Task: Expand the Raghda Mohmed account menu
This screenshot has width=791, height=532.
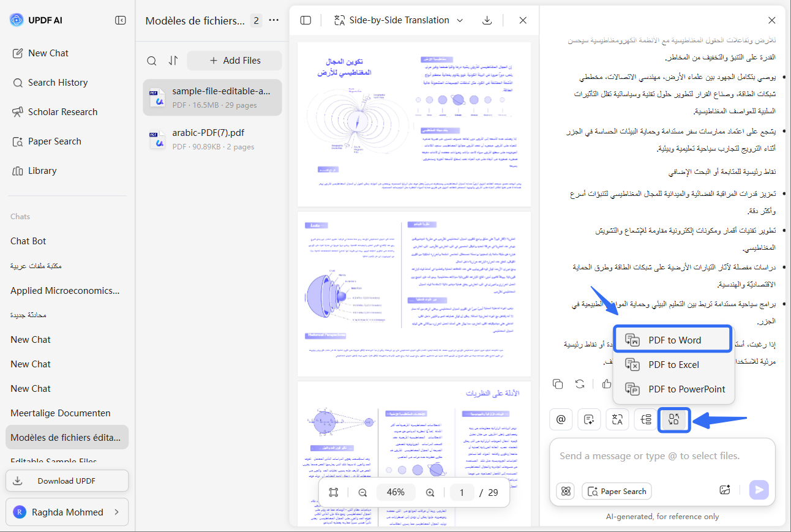Action: pos(67,512)
